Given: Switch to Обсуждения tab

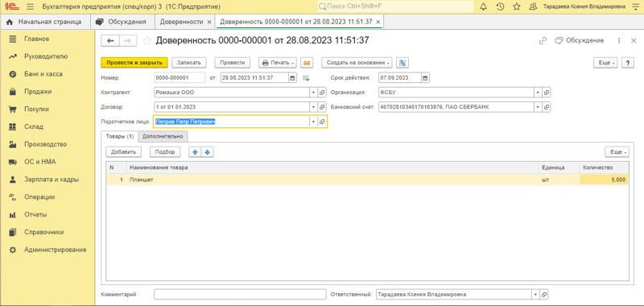Looking at the screenshot, I should (x=122, y=22).
